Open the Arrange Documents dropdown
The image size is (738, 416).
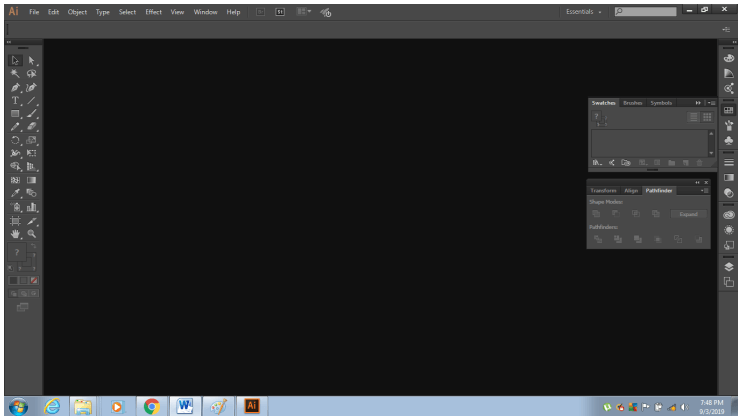click(304, 12)
